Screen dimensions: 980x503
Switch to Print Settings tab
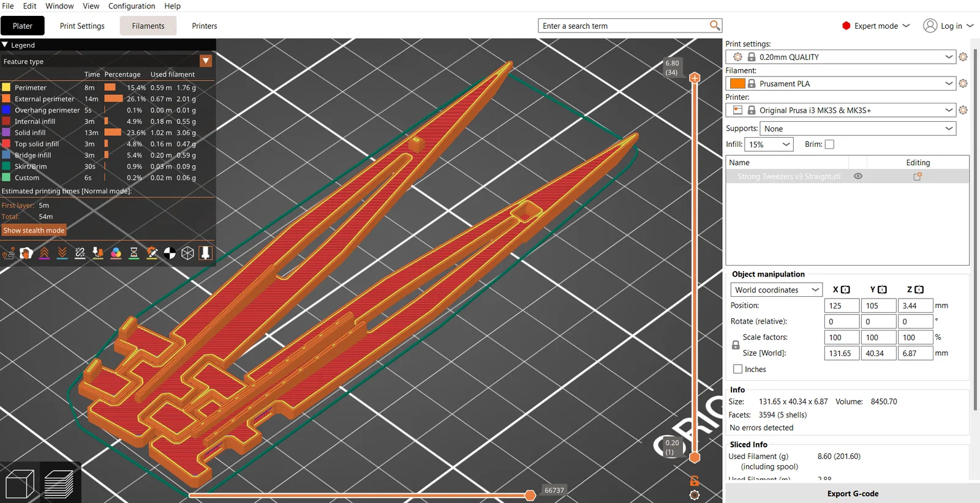82,26
